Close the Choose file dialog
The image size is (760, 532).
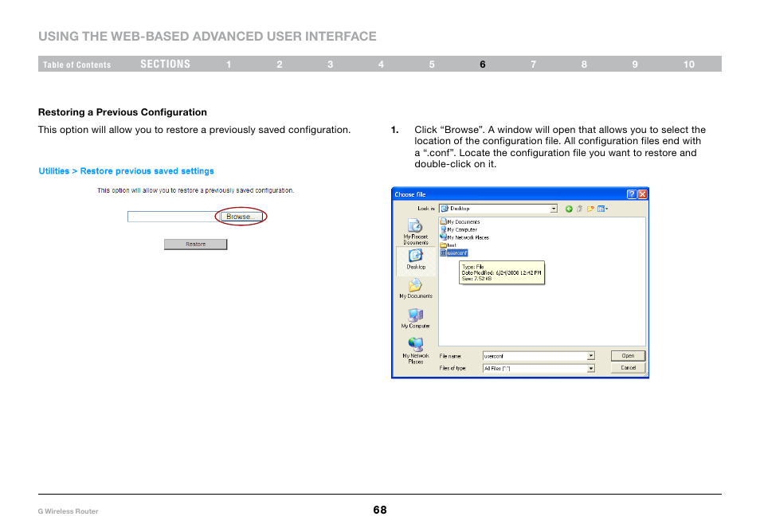[642, 194]
